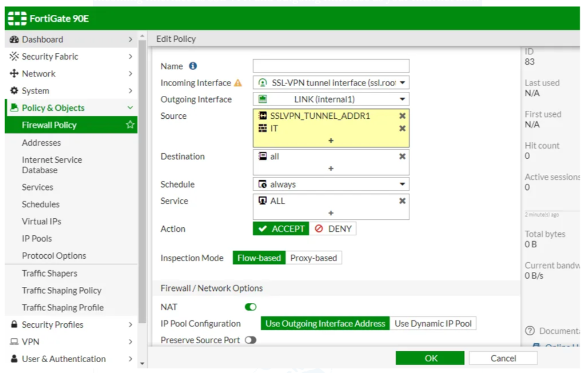Click the Incoming Interface warning icon
The width and height of the screenshot is (588, 373).
click(238, 83)
